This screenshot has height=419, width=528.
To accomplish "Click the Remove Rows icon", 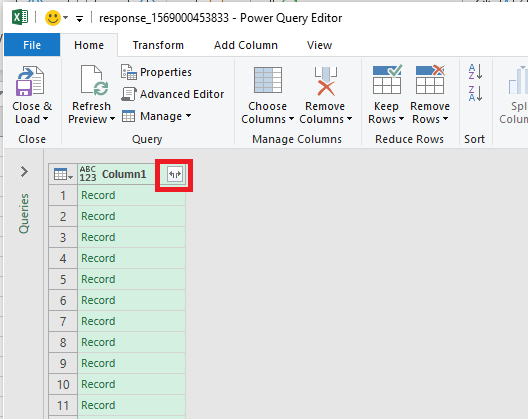I will tap(430, 79).
